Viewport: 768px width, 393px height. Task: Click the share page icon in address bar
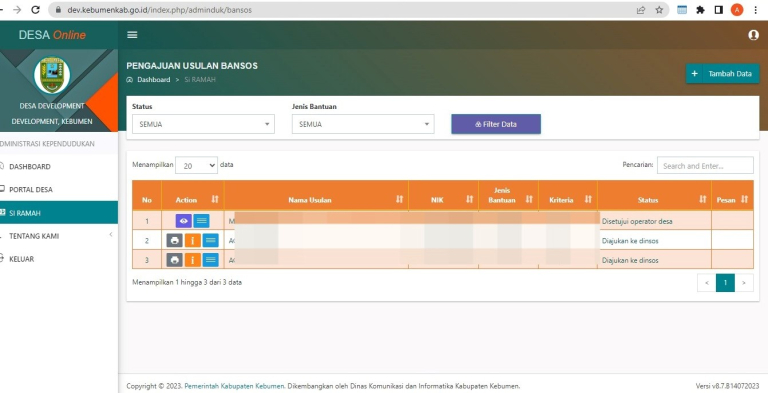click(641, 10)
